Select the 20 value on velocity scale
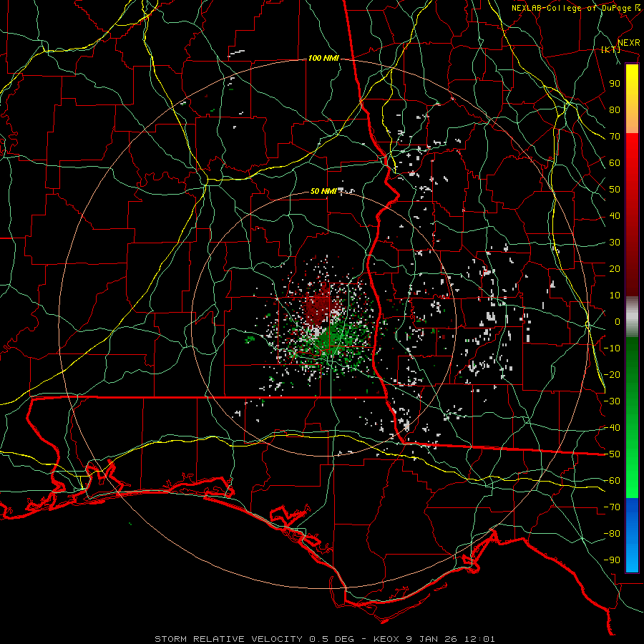Image resolution: width=644 pixels, height=644 pixels. click(615, 269)
